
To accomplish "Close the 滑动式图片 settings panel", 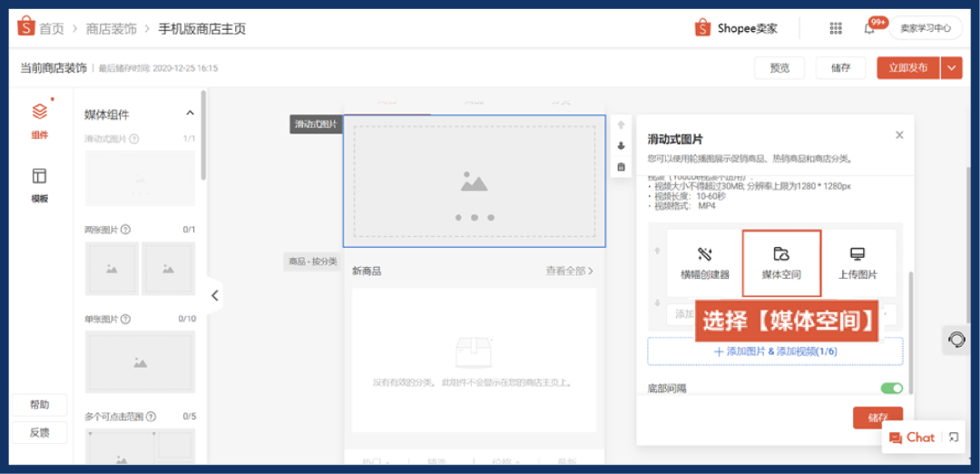I will click(899, 134).
